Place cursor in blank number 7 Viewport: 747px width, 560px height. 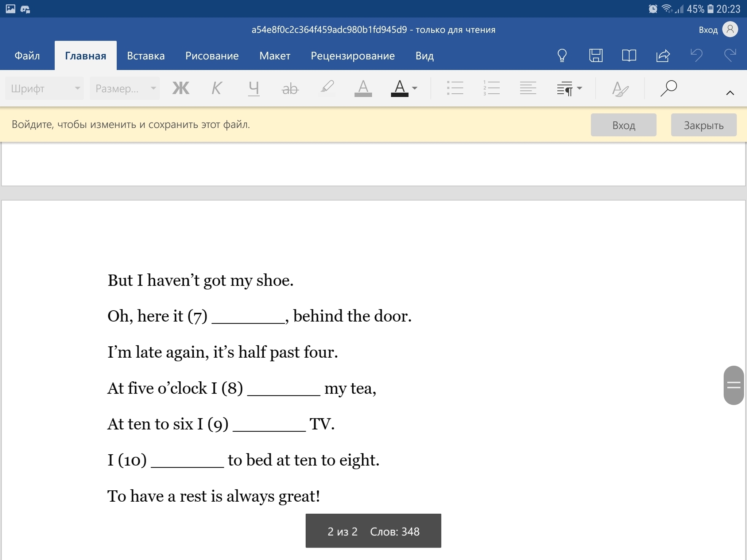tap(248, 317)
